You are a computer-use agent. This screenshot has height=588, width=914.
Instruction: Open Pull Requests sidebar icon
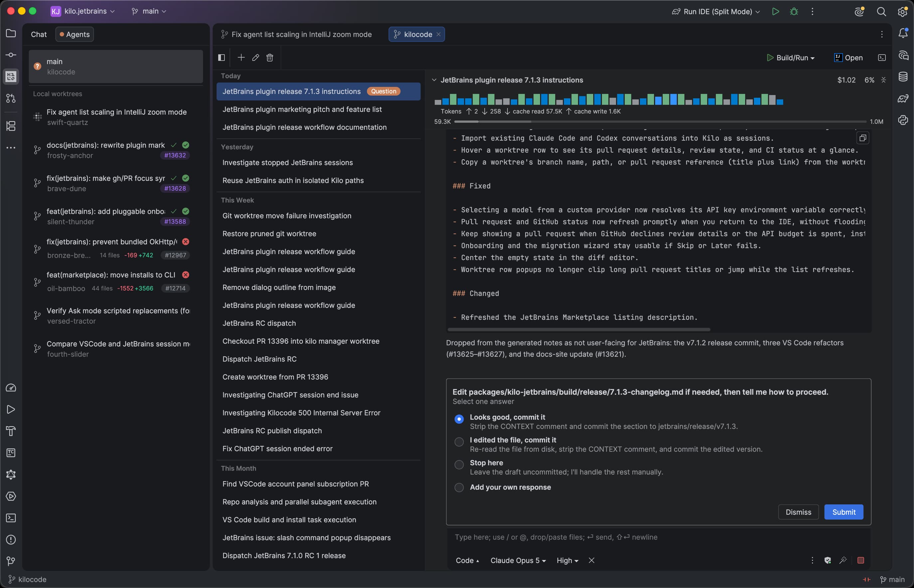pyautogui.click(x=11, y=98)
